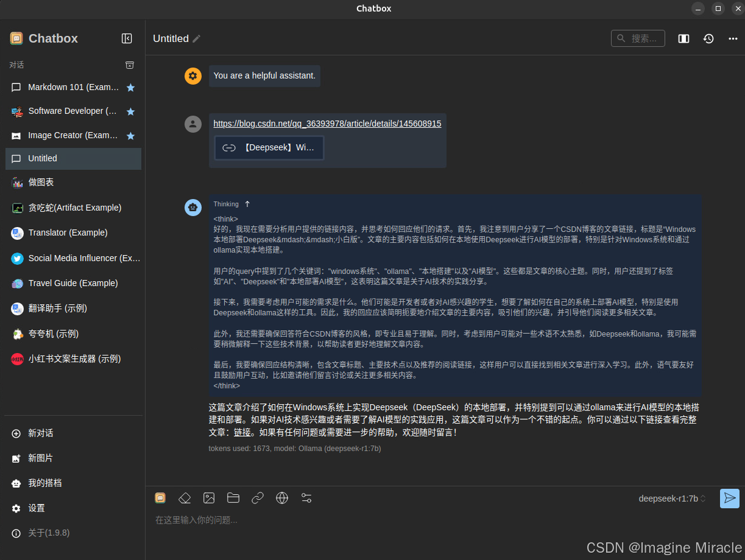
Task: Open the three-dot more options menu
Action: (x=733, y=38)
